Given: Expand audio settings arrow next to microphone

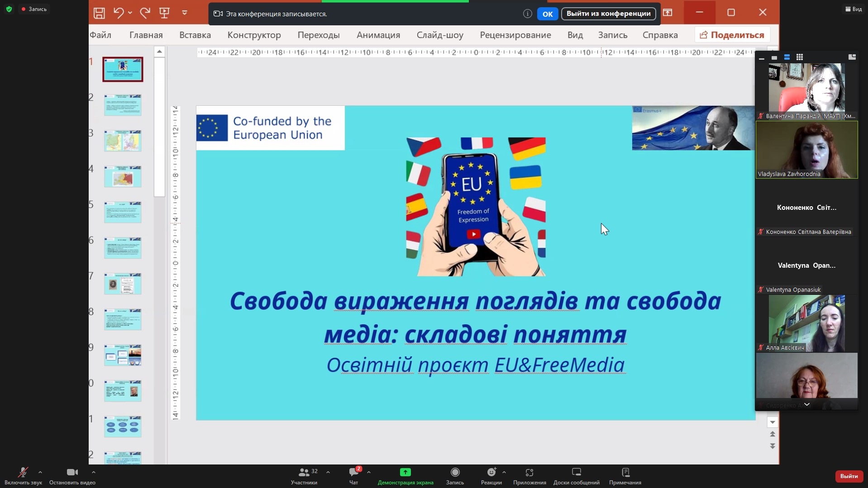Looking at the screenshot, I should 40,472.
